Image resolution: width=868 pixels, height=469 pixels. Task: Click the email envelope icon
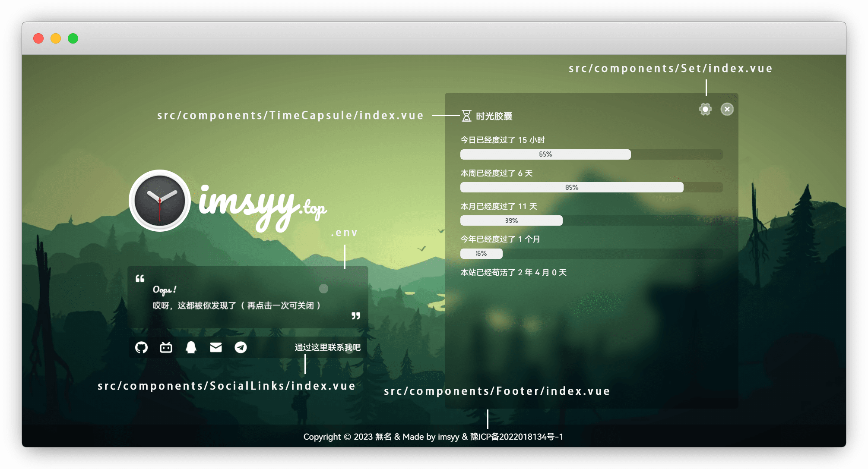point(216,347)
